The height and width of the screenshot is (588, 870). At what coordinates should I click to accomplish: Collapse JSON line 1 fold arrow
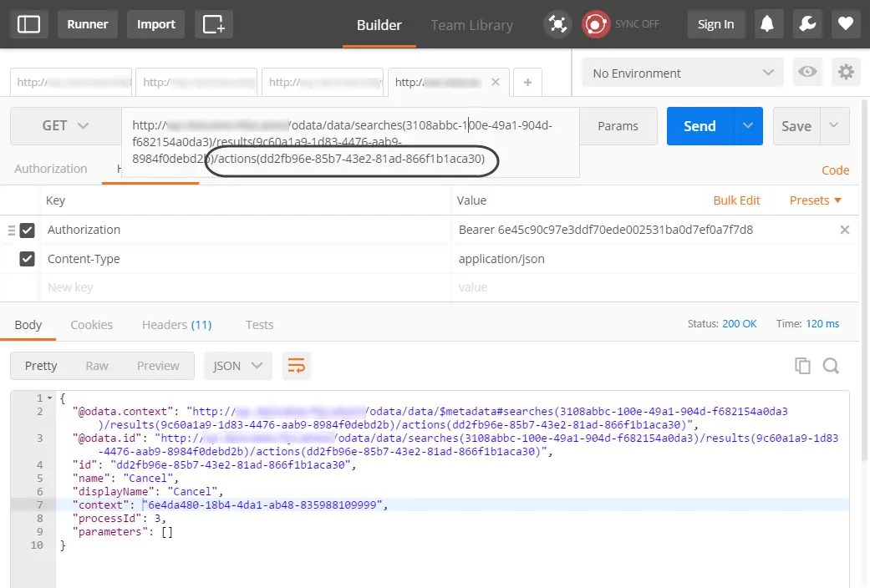pyautogui.click(x=50, y=398)
